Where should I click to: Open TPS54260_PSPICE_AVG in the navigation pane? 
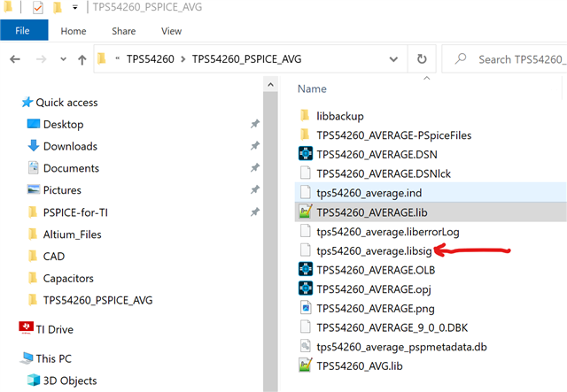pos(97,300)
